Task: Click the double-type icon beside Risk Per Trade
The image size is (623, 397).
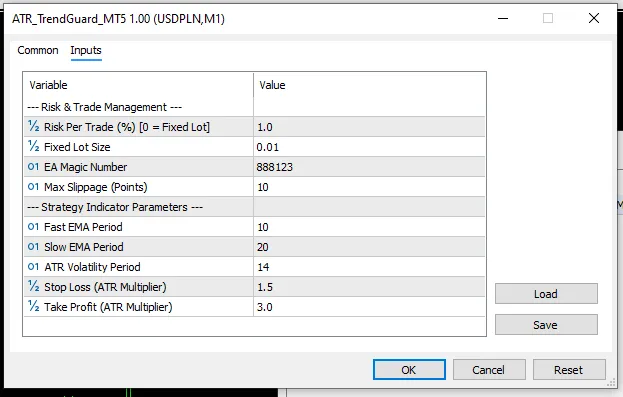Action: [x=33, y=126]
